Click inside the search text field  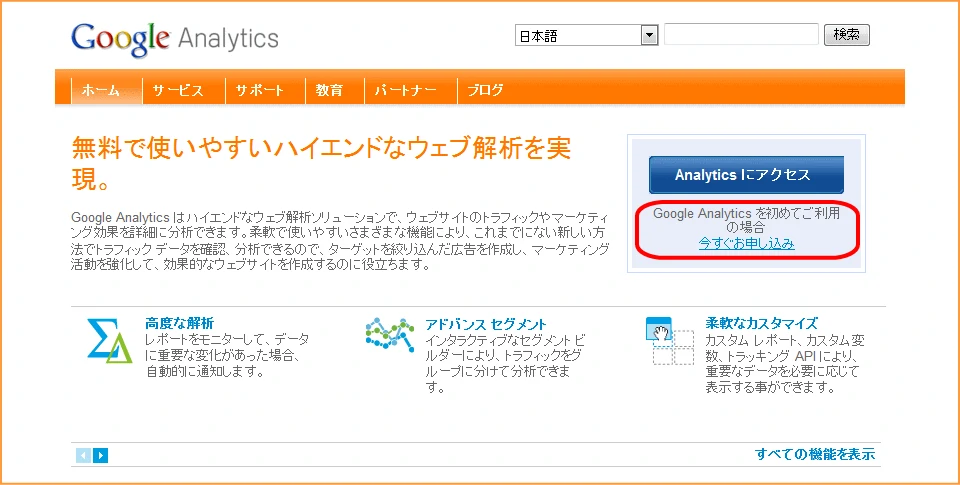(741, 35)
